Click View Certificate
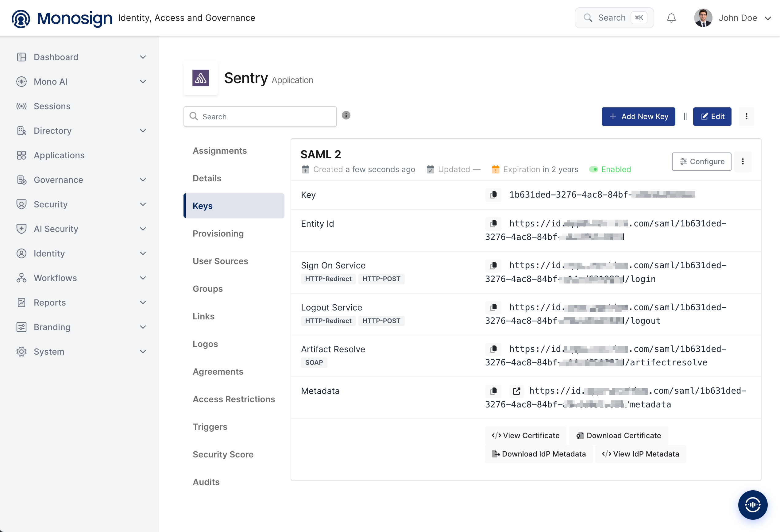The image size is (780, 532). click(526, 435)
